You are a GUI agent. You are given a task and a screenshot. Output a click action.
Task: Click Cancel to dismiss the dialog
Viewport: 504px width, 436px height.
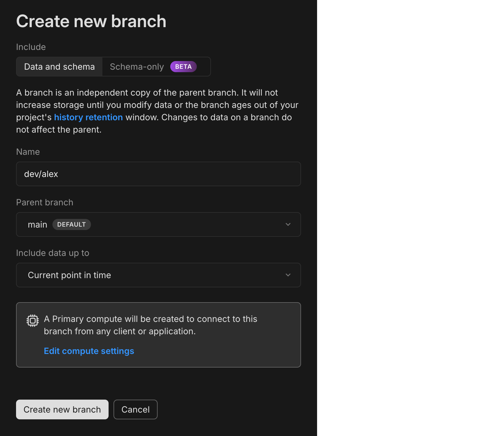point(135,409)
